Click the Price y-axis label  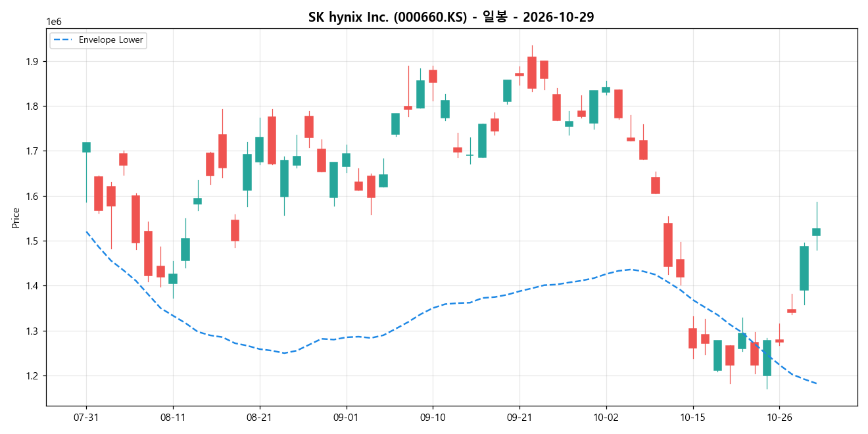[16, 218]
